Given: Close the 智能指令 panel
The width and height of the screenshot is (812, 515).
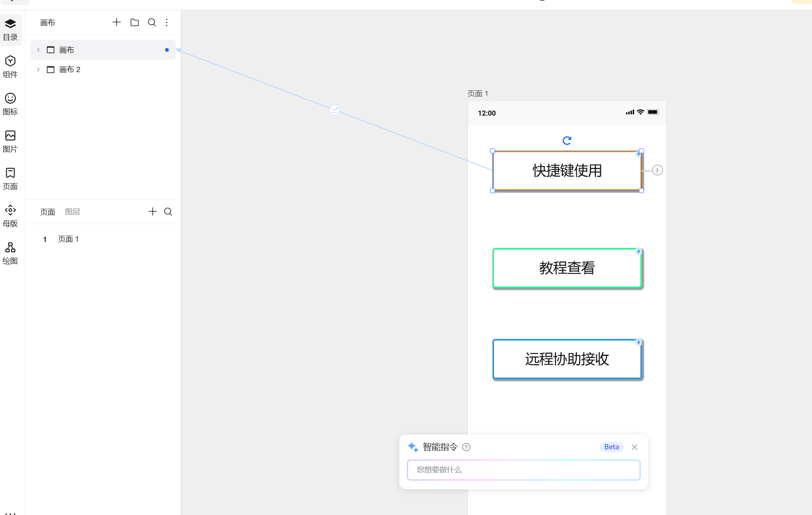Looking at the screenshot, I should point(635,447).
